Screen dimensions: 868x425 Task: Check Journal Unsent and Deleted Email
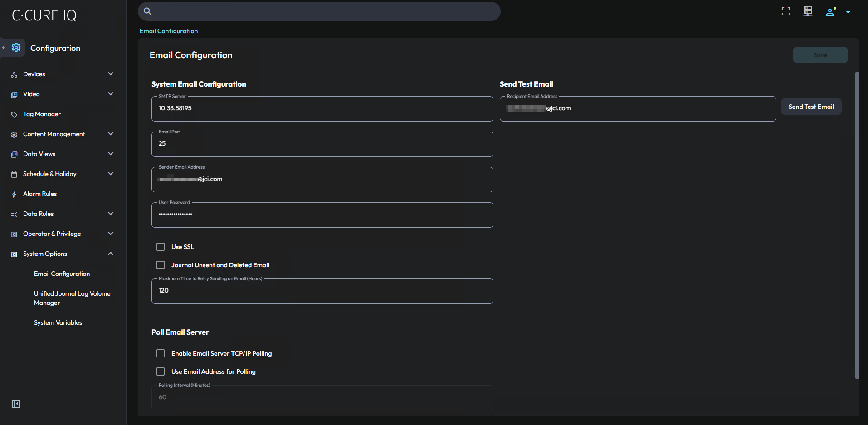pyautogui.click(x=160, y=264)
